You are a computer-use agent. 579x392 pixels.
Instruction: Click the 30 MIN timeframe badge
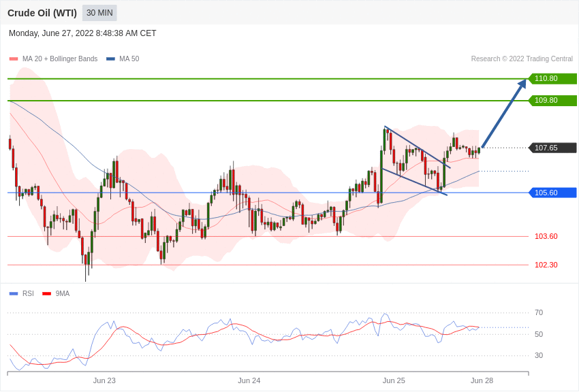(99, 13)
